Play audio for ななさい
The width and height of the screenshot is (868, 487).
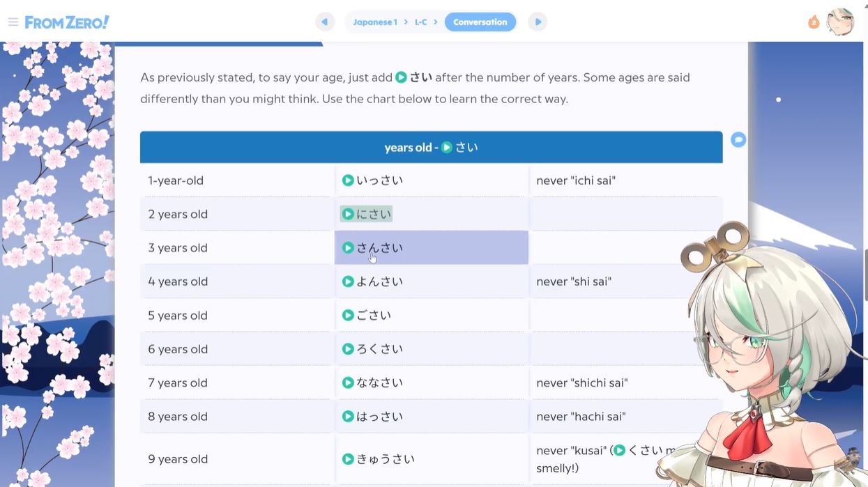[348, 382]
